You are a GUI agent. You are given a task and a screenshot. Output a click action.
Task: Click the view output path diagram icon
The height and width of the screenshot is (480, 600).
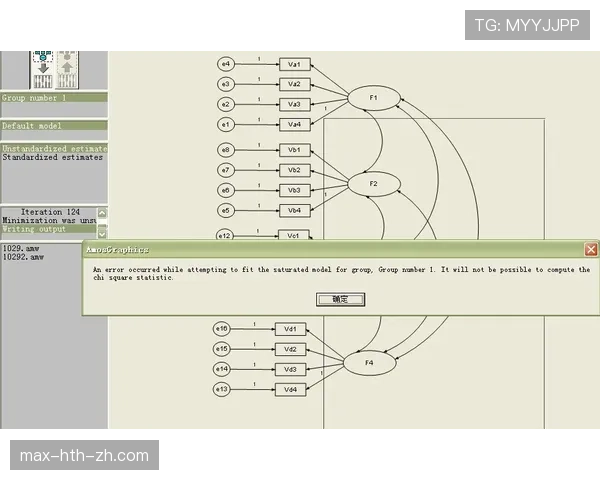point(67,70)
